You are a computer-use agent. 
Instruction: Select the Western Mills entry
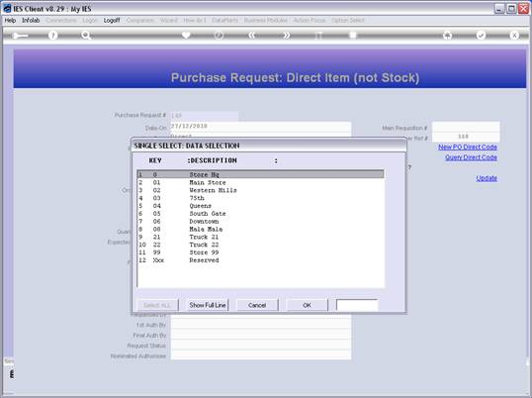[261, 190]
